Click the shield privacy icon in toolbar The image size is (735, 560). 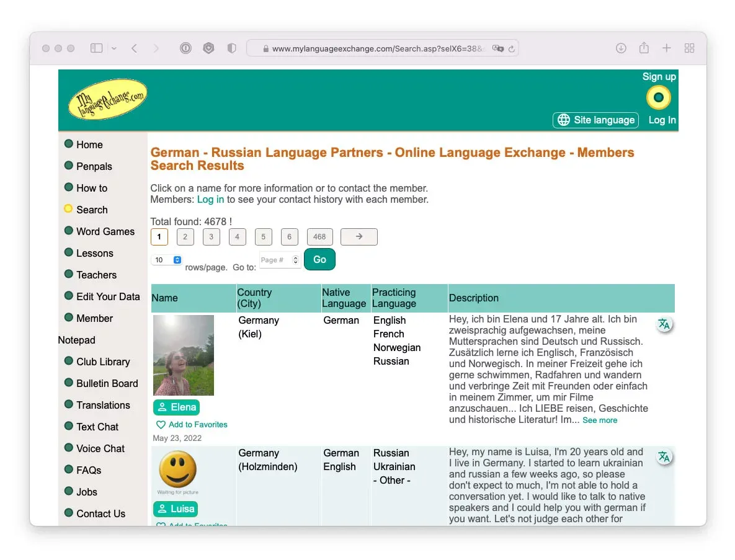pyautogui.click(x=231, y=48)
